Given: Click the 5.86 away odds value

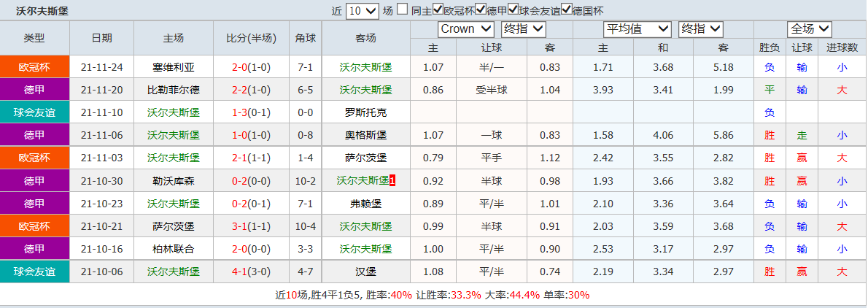Looking at the screenshot, I should 724,135.
